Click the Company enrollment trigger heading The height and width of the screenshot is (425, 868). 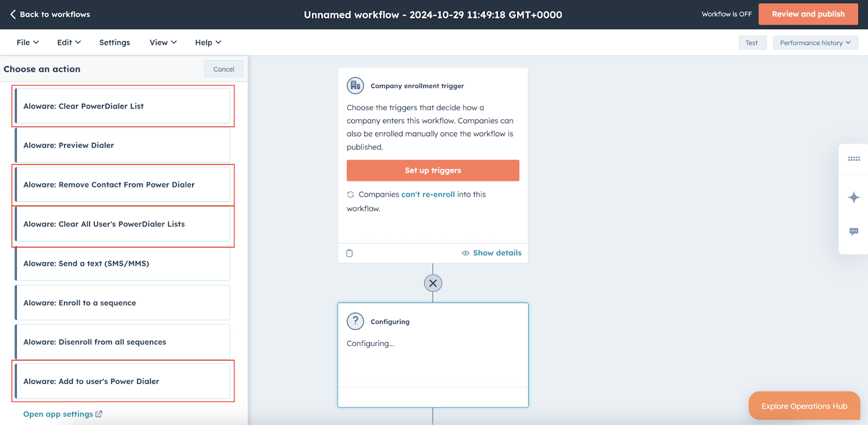pos(417,86)
